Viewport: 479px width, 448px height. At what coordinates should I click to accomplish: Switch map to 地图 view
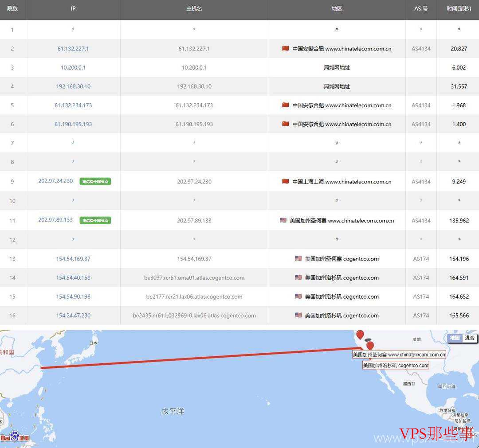point(455,338)
